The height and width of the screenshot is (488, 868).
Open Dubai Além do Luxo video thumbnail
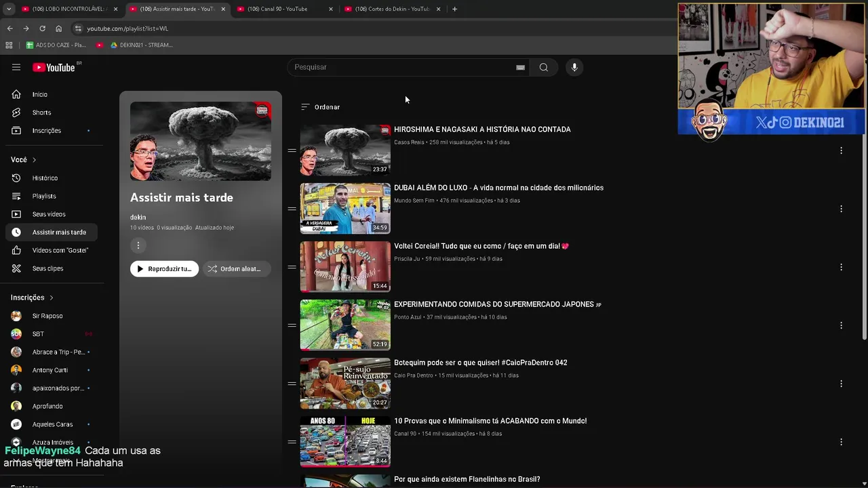point(345,208)
